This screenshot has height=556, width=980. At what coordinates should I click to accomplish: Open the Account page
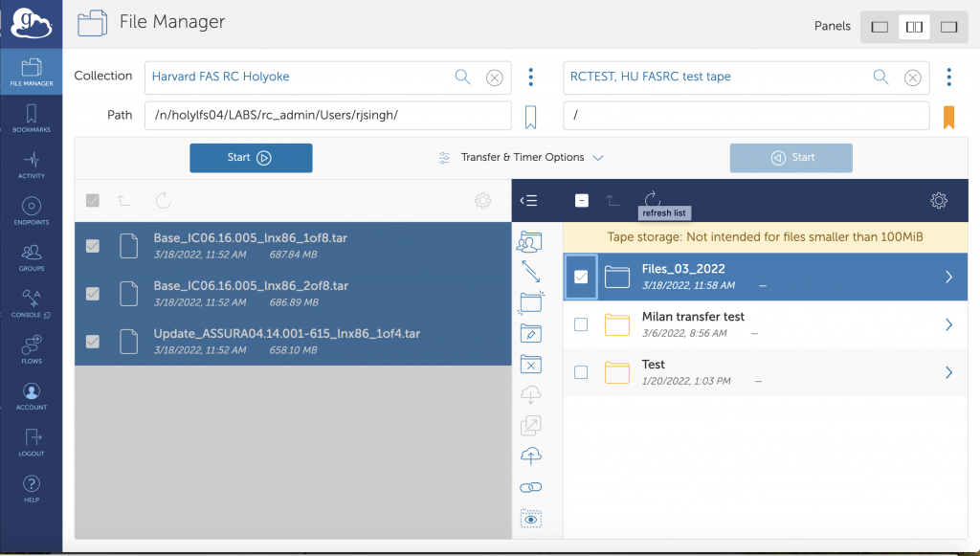[32, 396]
